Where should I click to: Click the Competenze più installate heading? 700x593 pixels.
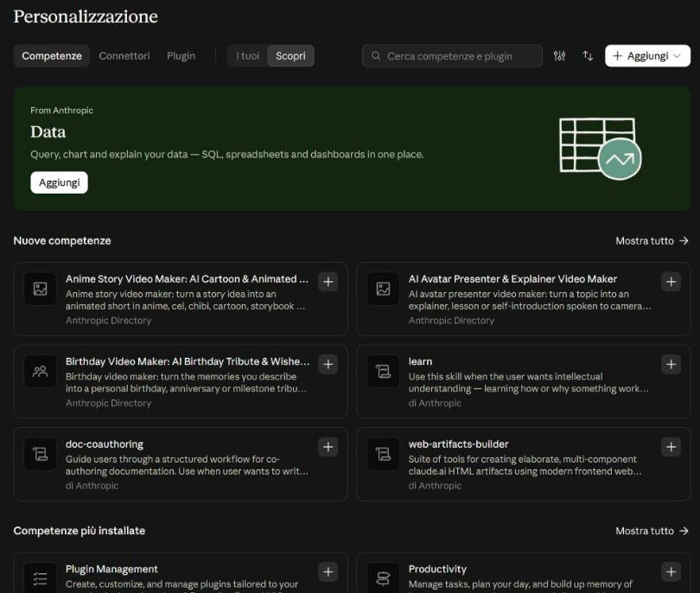point(79,531)
